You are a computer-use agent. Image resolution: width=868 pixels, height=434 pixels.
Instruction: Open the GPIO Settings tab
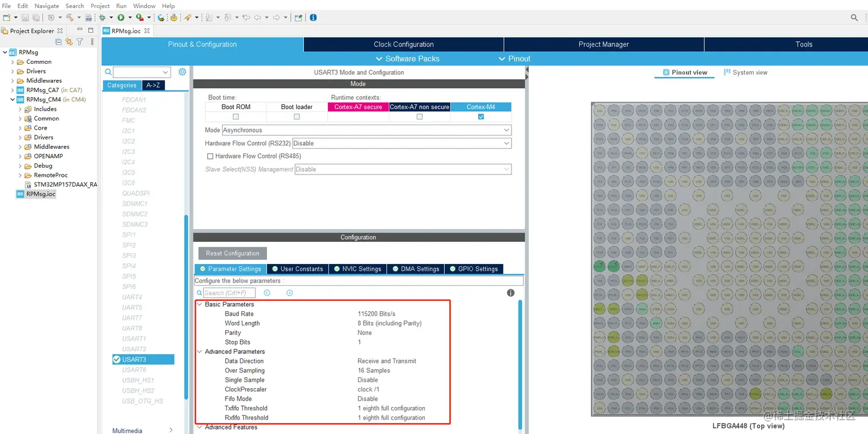pyautogui.click(x=473, y=269)
